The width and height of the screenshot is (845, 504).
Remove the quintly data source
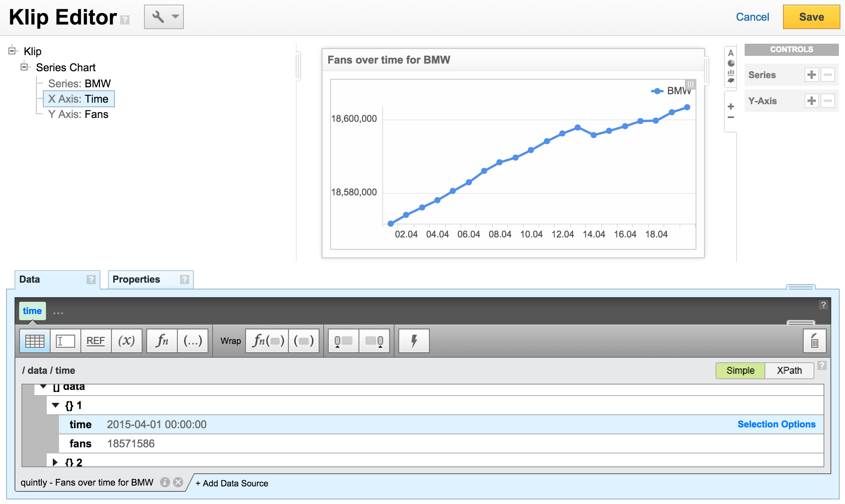pos(178,482)
